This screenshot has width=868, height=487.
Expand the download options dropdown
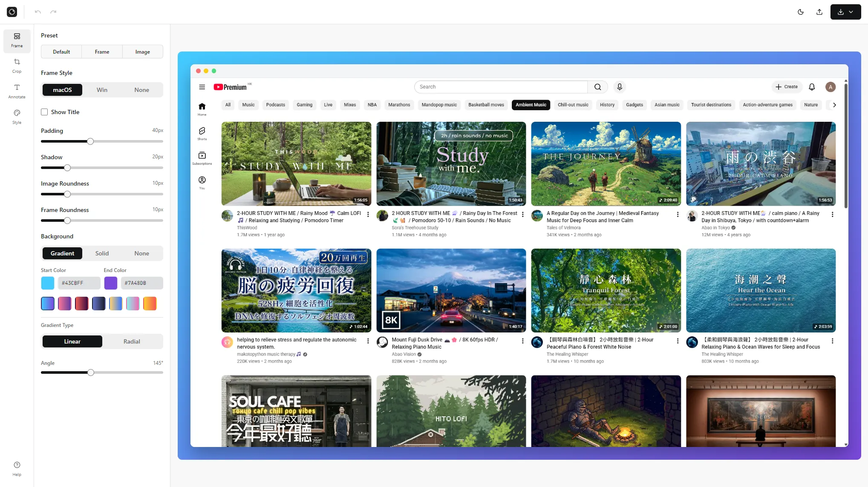coord(851,12)
